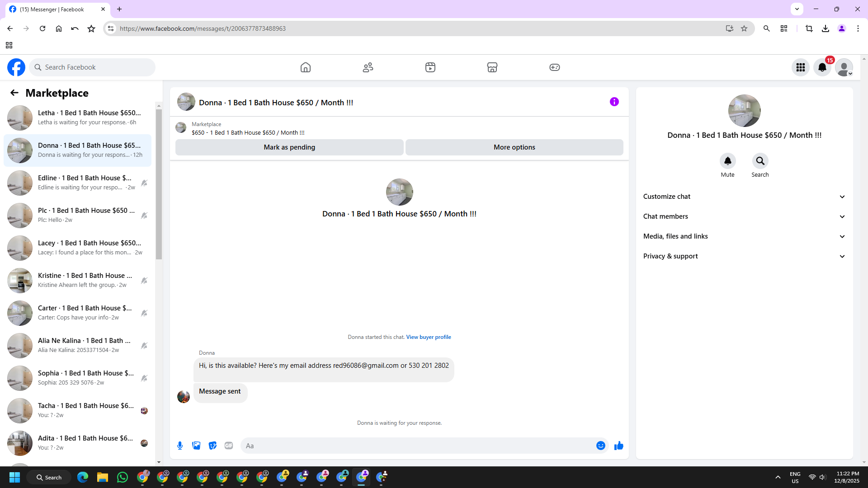
Task: Send a thumbs-up like
Action: [x=619, y=446]
